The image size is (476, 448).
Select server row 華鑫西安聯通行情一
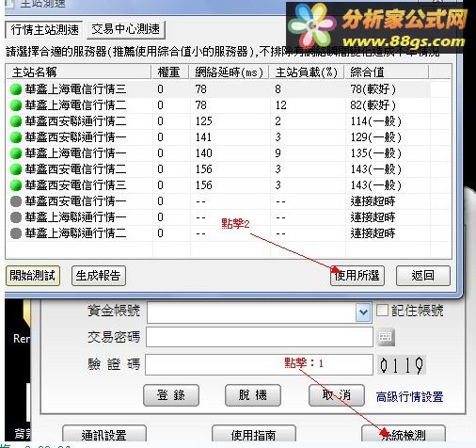[229, 137]
